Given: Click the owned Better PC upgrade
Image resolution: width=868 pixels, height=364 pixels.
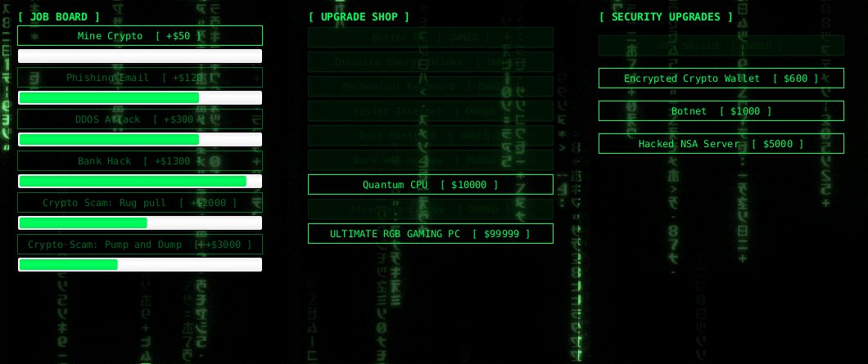Looking at the screenshot, I should pyautogui.click(x=431, y=37).
